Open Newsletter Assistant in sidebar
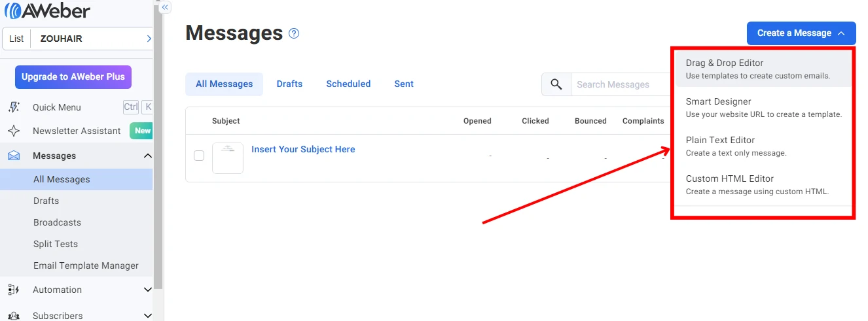The width and height of the screenshot is (868, 321). (x=77, y=131)
